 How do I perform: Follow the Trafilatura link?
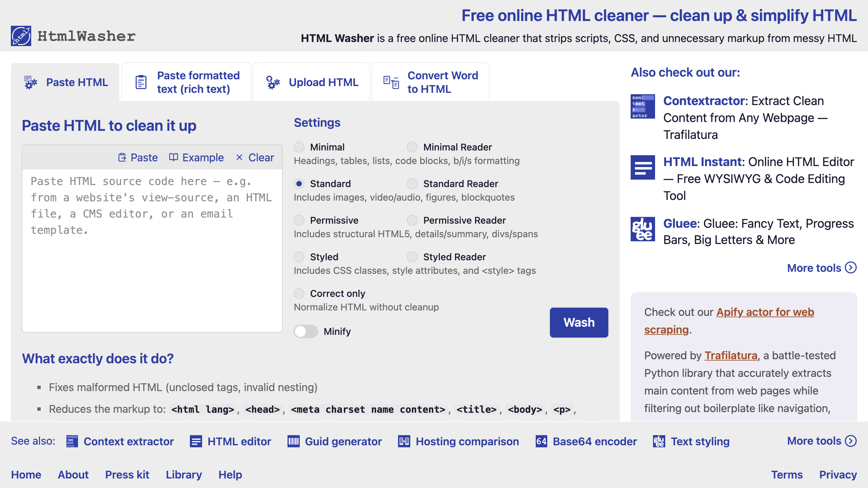731,355
